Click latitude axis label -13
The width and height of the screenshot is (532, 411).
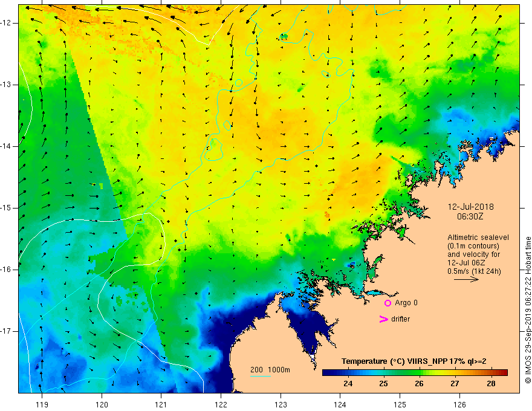tap(6, 85)
